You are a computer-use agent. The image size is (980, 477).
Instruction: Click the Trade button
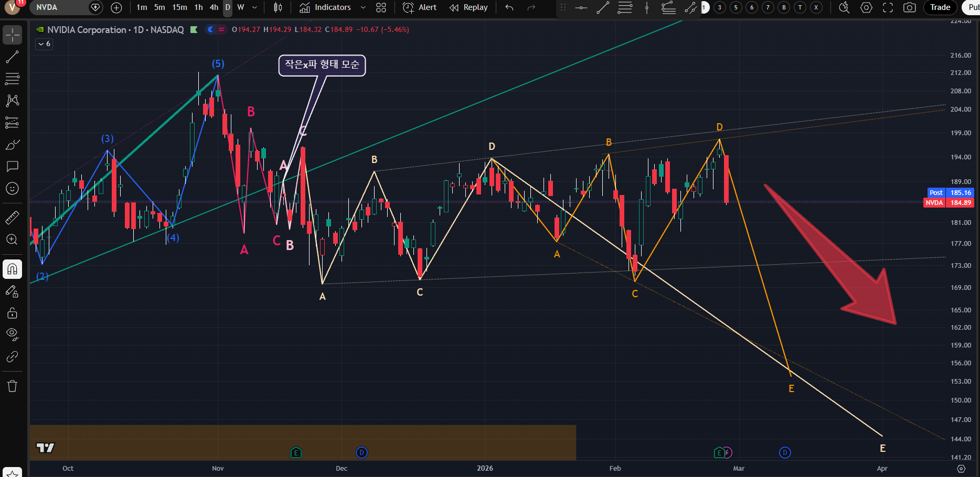click(940, 7)
